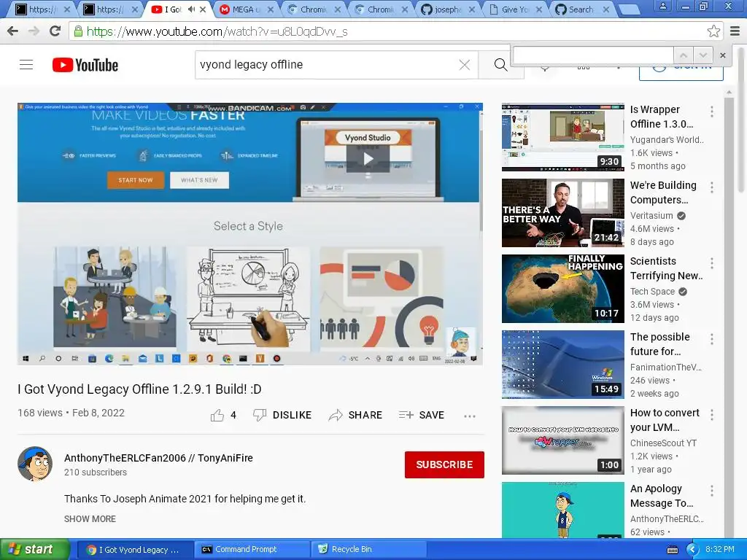Close the I Got YouTube tab
The width and height of the screenshot is (747, 560).
[204, 9]
